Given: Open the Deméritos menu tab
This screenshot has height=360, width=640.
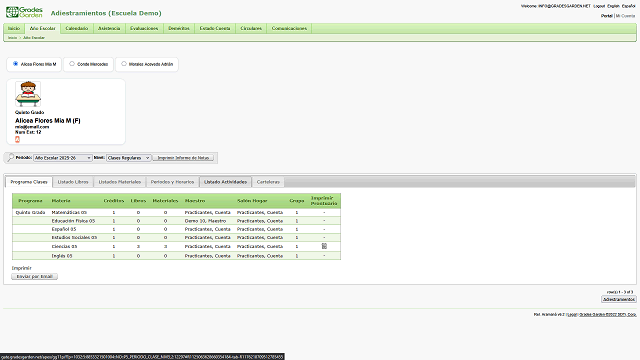Looking at the screenshot, I should tap(179, 29).
